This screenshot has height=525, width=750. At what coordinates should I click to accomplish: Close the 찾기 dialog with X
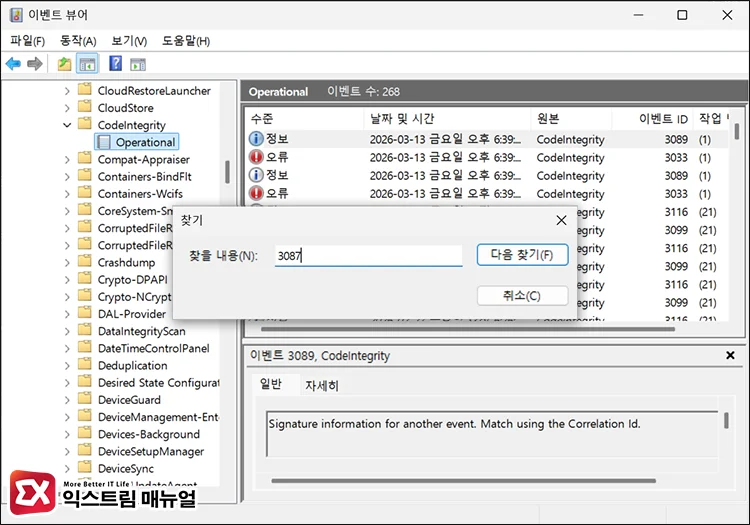562,220
